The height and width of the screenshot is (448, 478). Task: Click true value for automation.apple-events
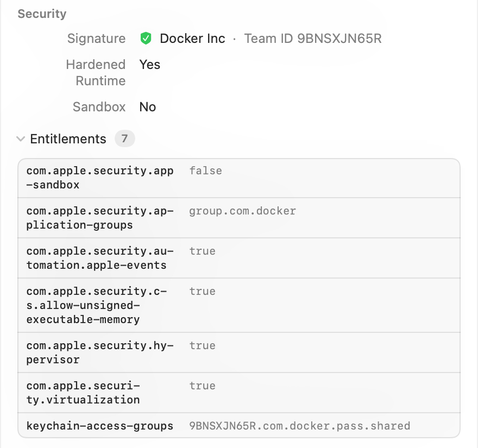[202, 251]
